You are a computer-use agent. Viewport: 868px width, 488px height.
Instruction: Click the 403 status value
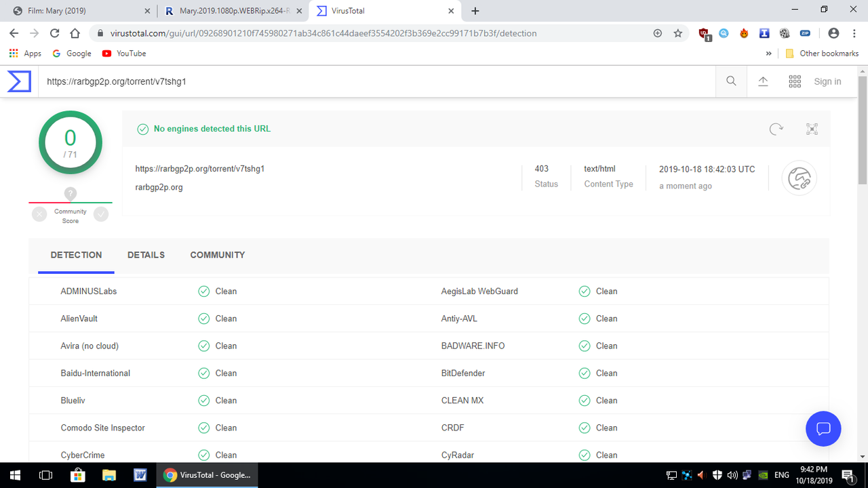[x=542, y=169]
